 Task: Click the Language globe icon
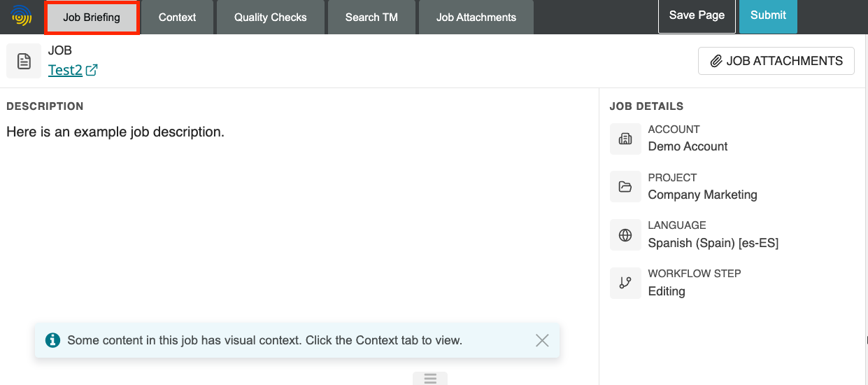click(625, 235)
